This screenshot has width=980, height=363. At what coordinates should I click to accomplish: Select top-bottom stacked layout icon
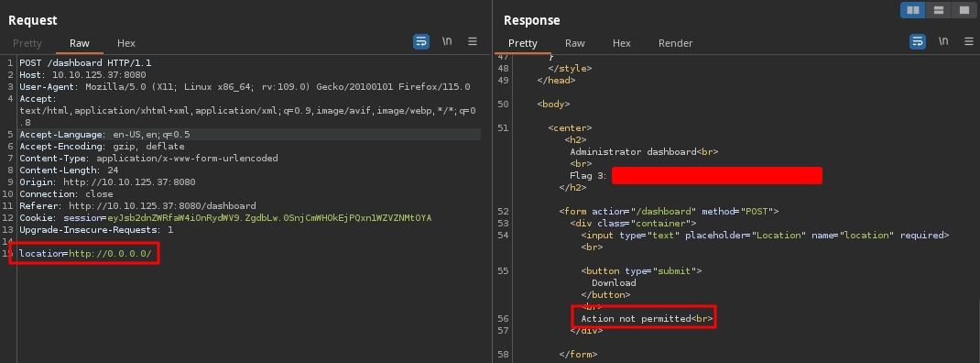(x=938, y=10)
